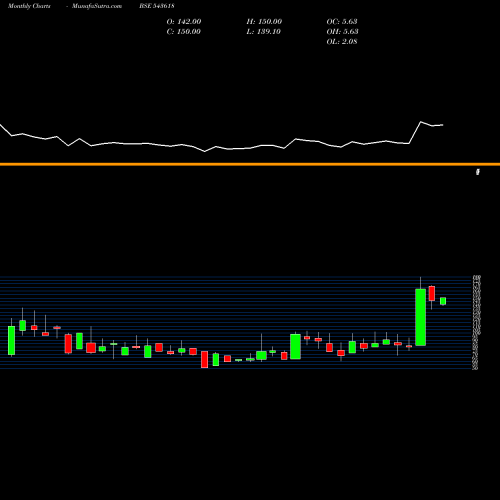Click the high value H: 150.00
Screen dimensions: 500x500
point(264,21)
